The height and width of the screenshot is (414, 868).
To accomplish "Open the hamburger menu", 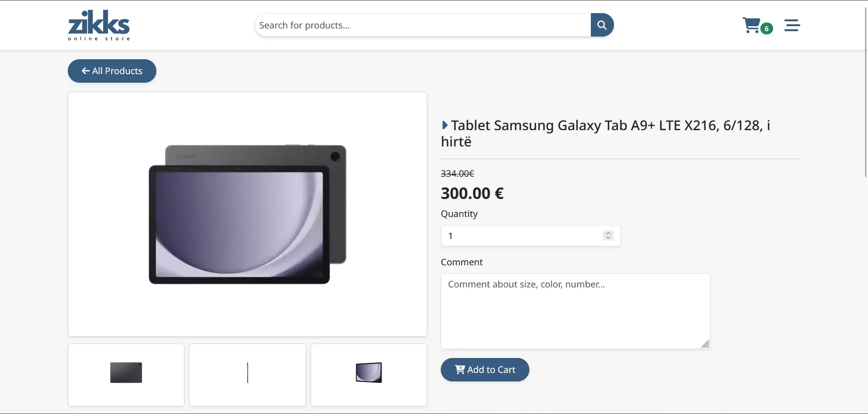I will pyautogui.click(x=792, y=25).
